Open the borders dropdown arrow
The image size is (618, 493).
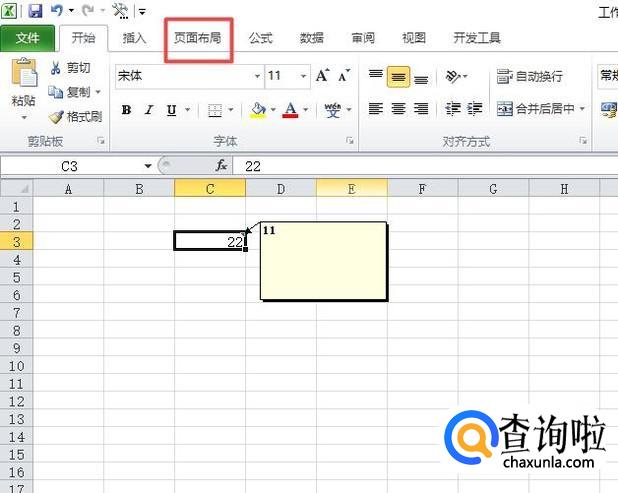[x=231, y=110]
